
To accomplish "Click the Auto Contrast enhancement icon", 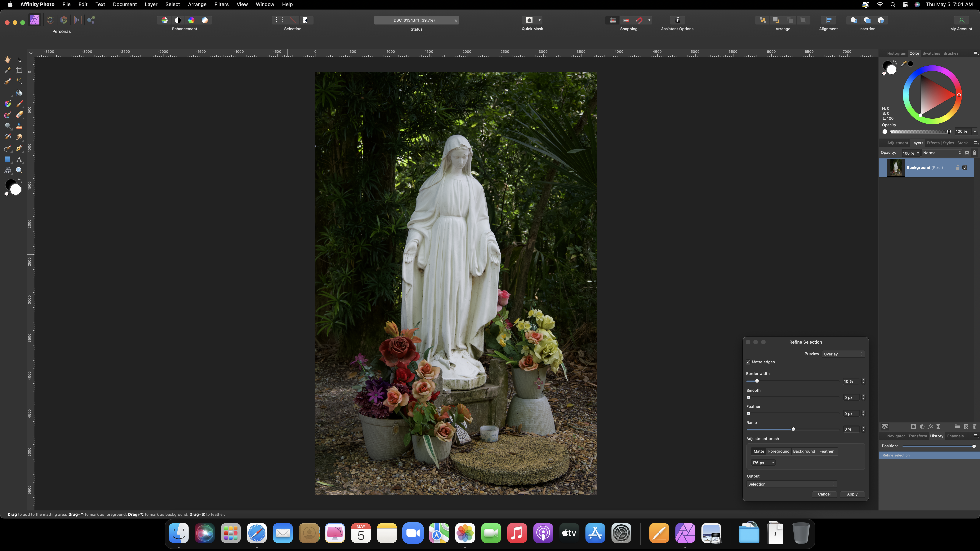I will [x=178, y=20].
